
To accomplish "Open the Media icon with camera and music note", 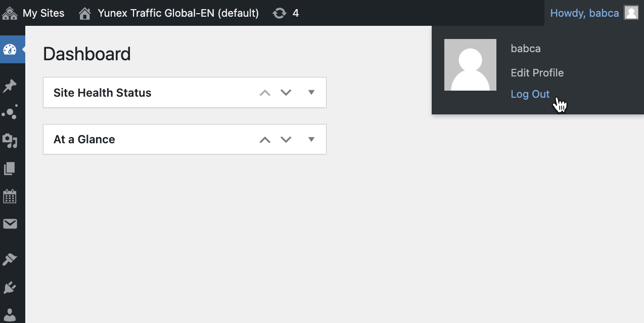I will [x=10, y=141].
